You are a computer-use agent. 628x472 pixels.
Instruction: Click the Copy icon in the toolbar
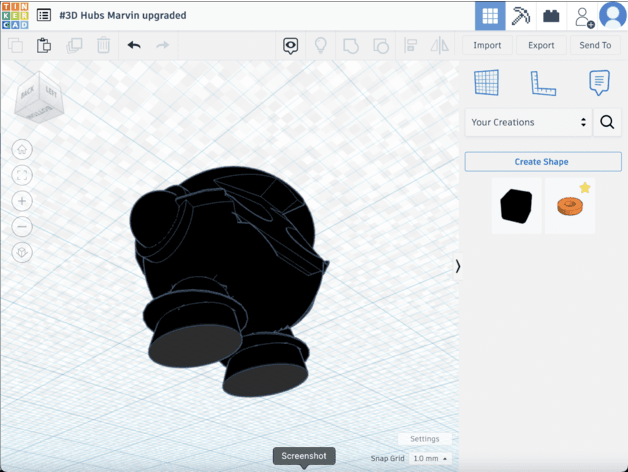[x=16, y=45]
